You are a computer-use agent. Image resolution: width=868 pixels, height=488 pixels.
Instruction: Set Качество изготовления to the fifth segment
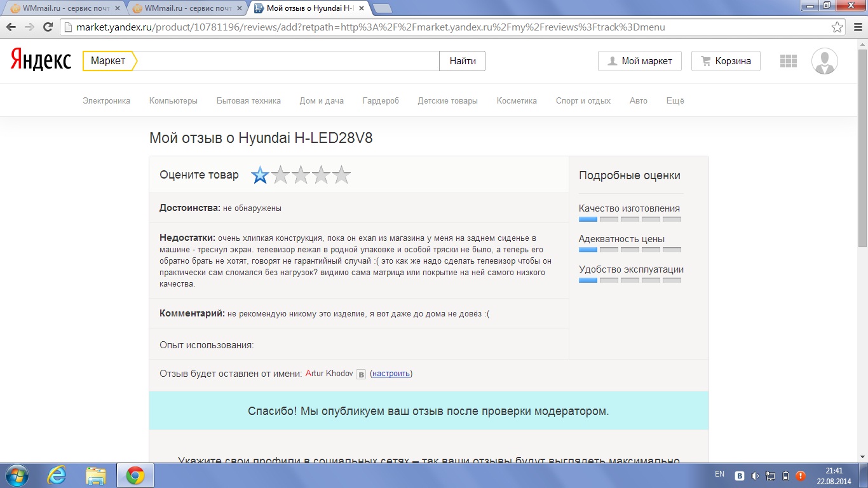click(672, 219)
